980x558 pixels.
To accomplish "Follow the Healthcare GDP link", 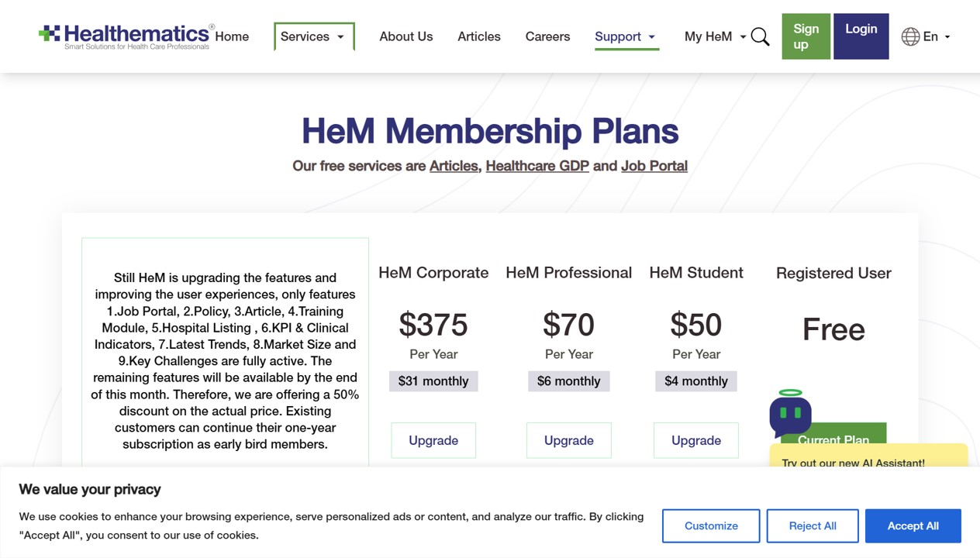I will pyautogui.click(x=537, y=166).
